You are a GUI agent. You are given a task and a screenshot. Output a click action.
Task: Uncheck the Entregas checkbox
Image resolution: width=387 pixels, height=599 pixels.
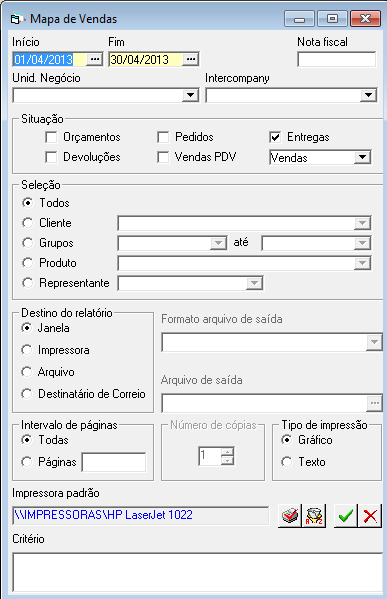click(x=275, y=137)
